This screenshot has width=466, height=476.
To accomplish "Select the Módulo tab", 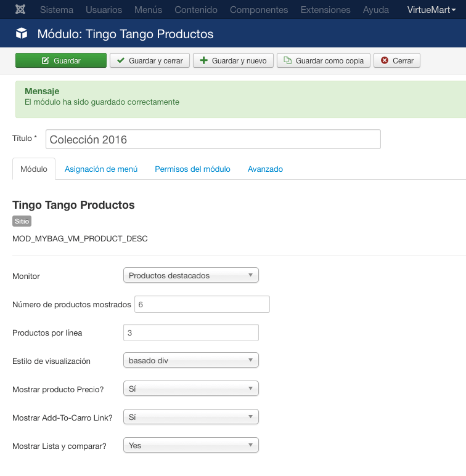I will (x=34, y=169).
